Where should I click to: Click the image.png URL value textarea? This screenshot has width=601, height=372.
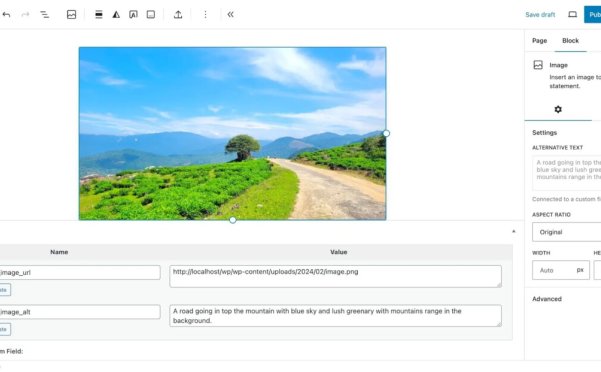[335, 276]
